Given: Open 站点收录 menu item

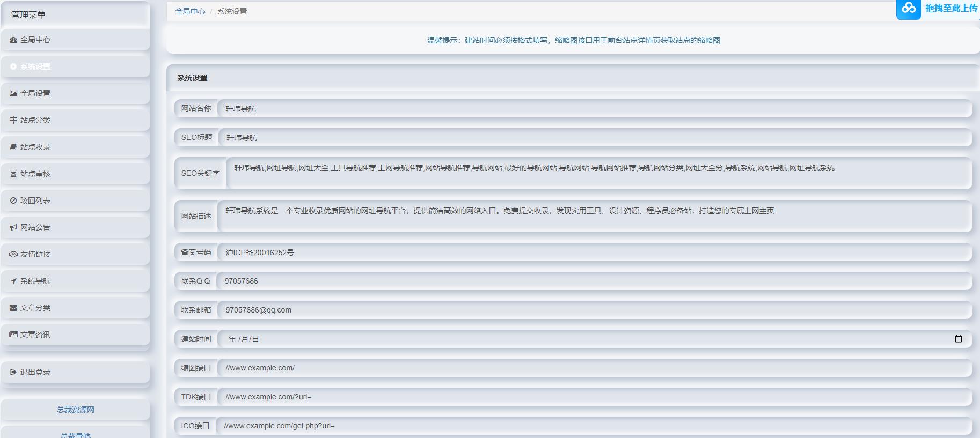Looking at the screenshot, I should (x=75, y=147).
